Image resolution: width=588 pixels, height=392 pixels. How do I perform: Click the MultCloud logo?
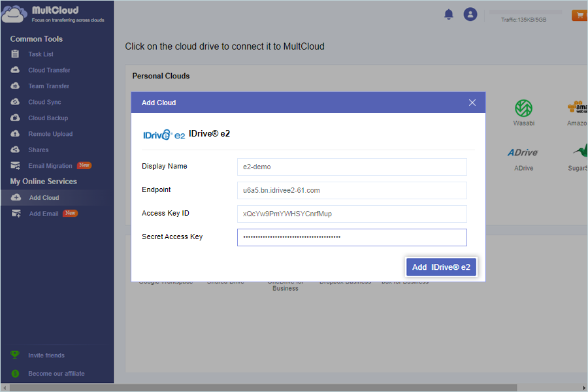coord(53,14)
